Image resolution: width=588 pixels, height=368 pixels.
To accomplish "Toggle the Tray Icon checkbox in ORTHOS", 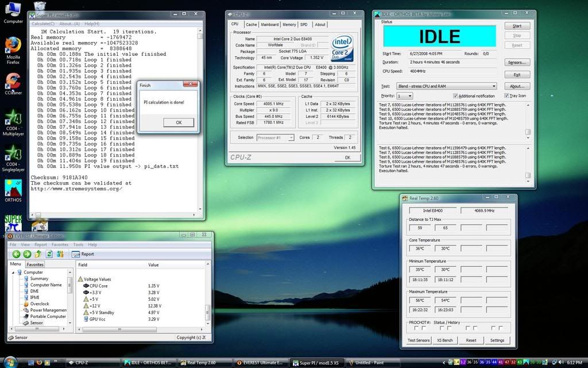I will pos(506,96).
